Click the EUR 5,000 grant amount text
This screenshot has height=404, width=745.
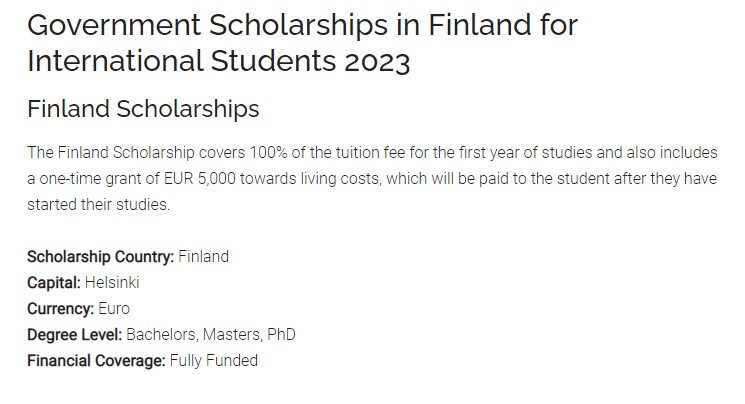(200, 179)
